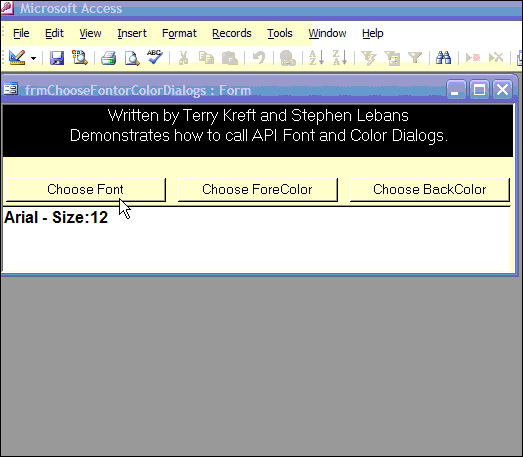This screenshot has width=523, height=457.
Task: Click the Sort Descending Z-A icon
Action: 340,58
